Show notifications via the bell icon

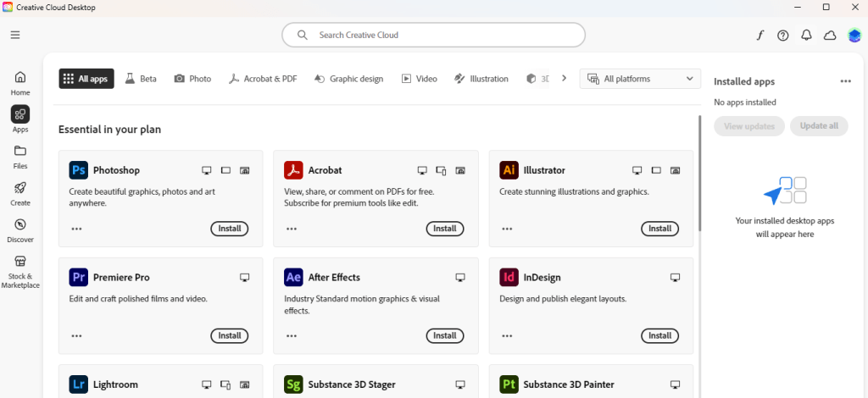[807, 36]
